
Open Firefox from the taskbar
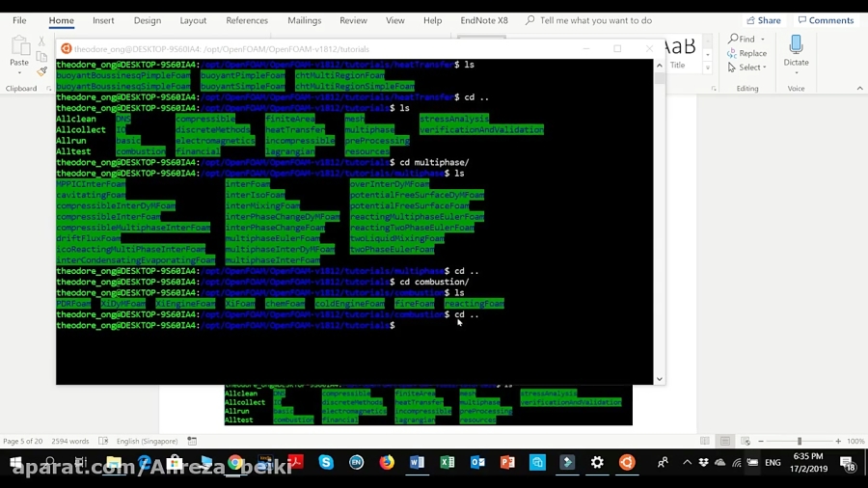[x=387, y=462]
